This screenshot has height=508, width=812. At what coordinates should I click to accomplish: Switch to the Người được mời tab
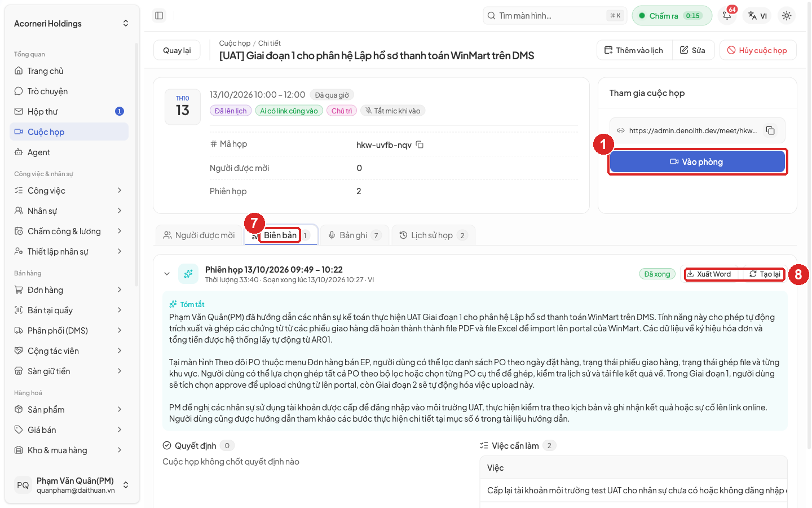pyautogui.click(x=199, y=235)
